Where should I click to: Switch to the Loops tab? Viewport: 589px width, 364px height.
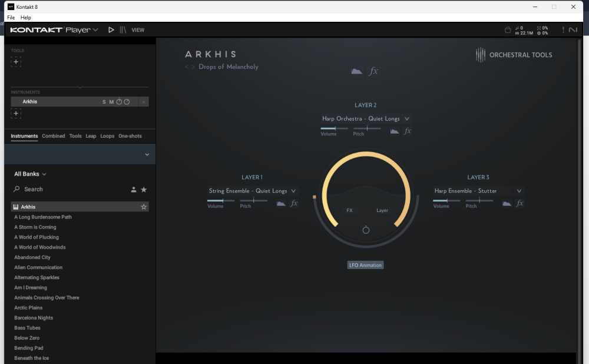(x=107, y=136)
